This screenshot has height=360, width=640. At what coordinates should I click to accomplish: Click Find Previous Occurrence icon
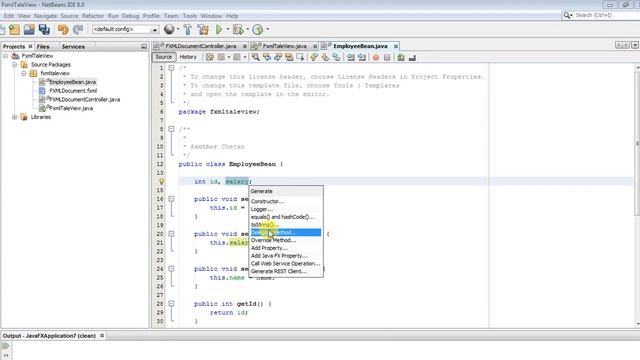tap(267, 58)
